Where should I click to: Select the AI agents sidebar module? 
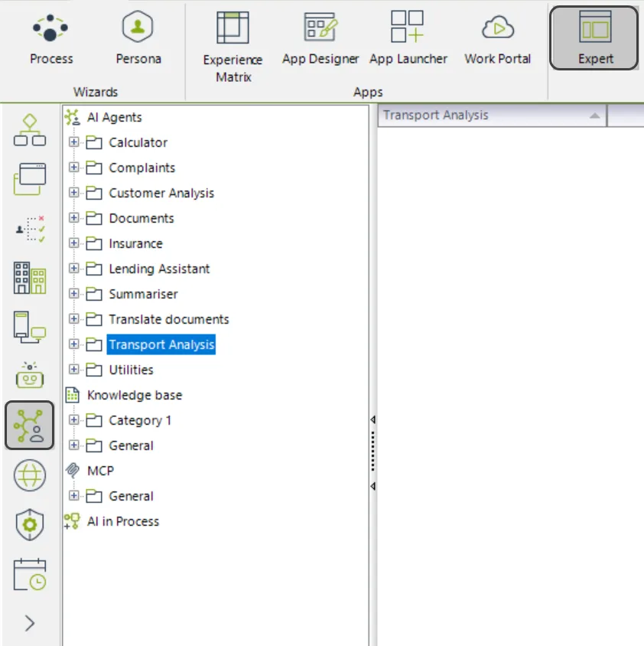30,425
